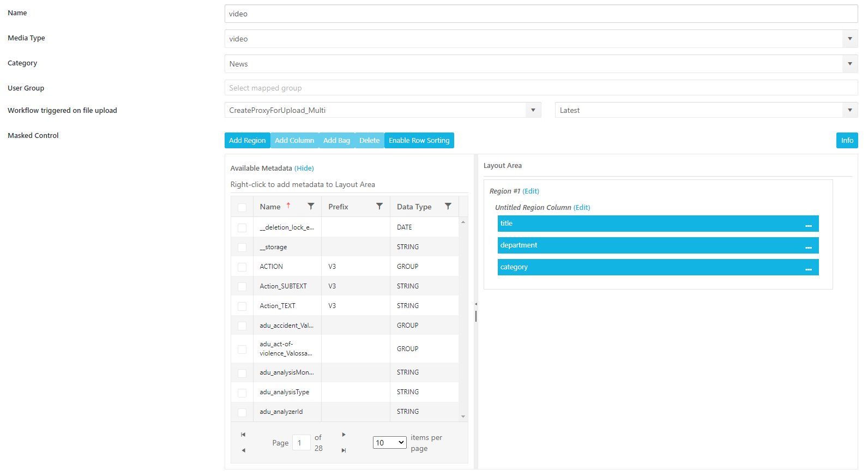Change the items per page dropdown
Image resolution: width=868 pixels, height=476 pixels.
[389, 443]
